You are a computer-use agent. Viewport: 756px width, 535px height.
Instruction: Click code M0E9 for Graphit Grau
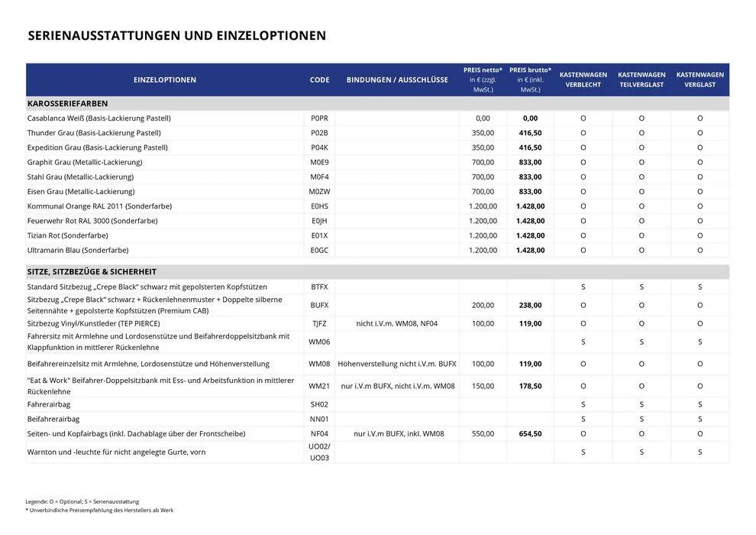click(319, 162)
